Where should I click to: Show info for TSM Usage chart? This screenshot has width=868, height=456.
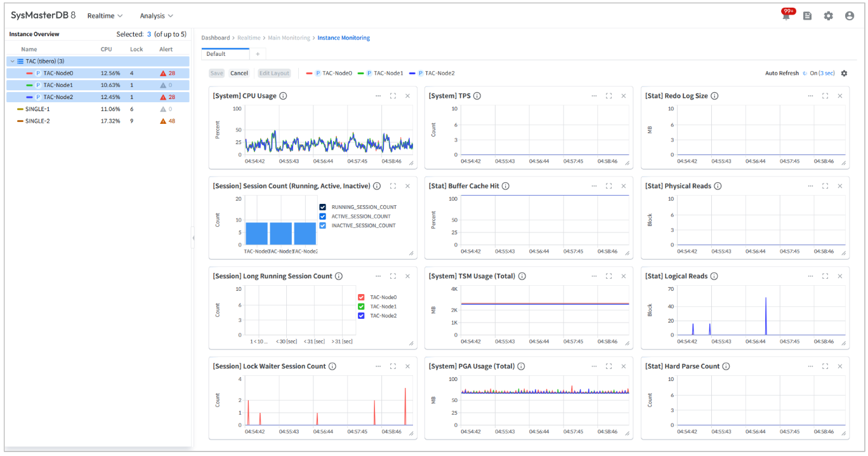click(x=522, y=276)
